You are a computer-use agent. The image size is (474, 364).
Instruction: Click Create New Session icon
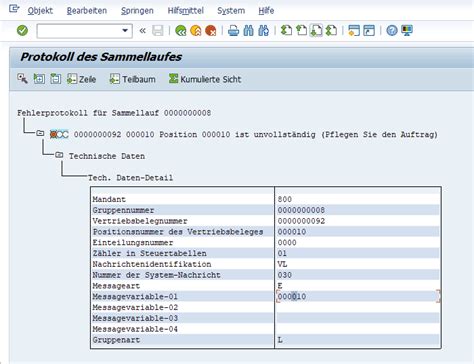(x=354, y=31)
